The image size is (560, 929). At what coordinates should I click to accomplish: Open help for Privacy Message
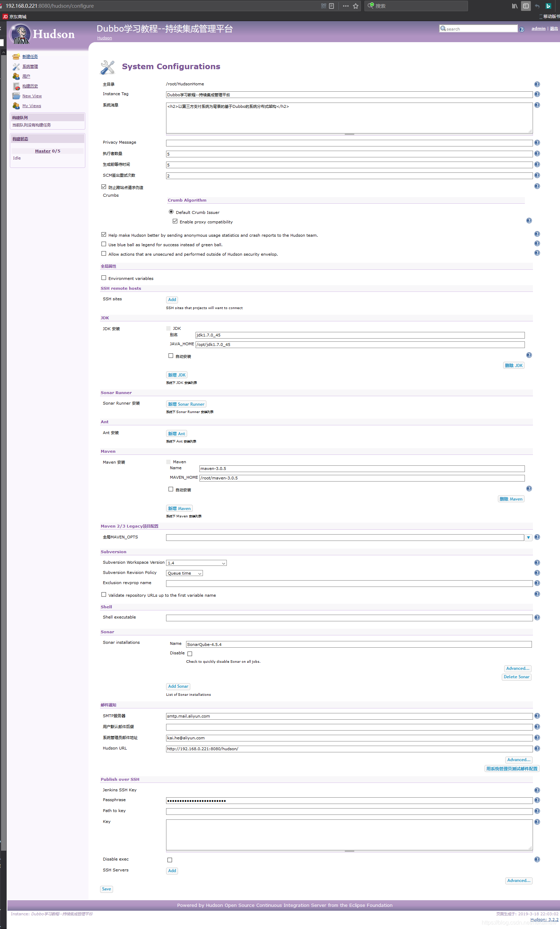click(x=537, y=143)
